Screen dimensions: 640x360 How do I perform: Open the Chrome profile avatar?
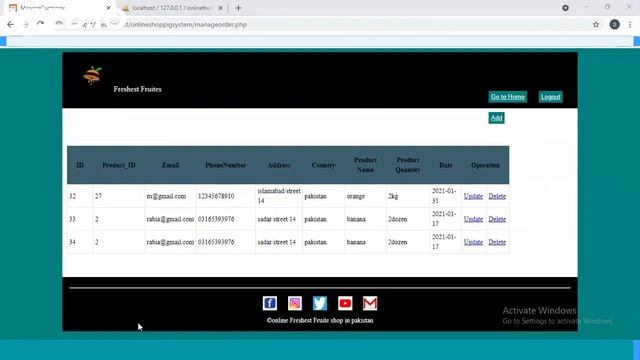[x=614, y=24]
